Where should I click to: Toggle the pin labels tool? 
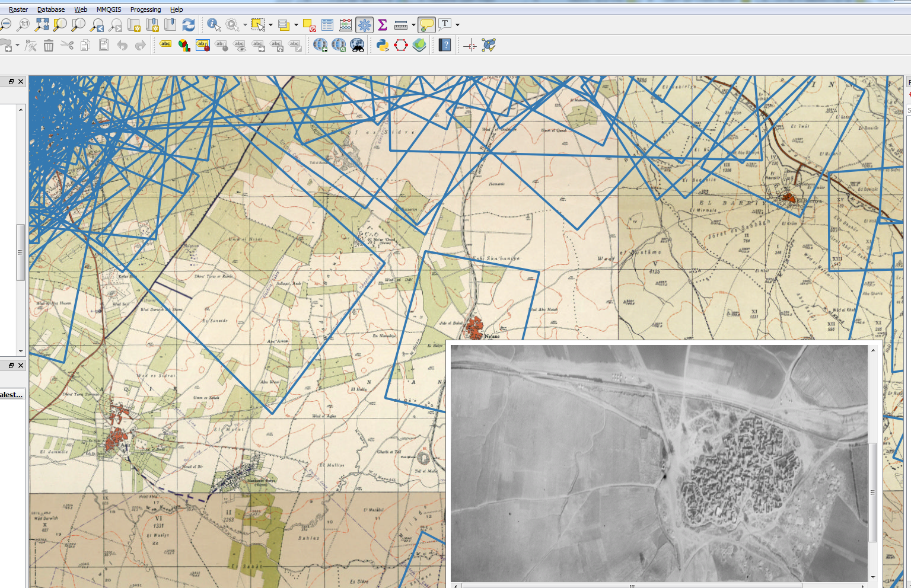pos(203,45)
